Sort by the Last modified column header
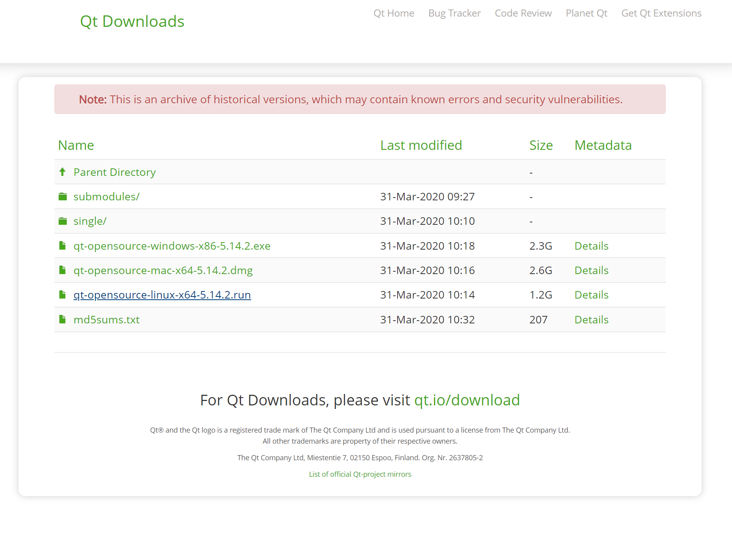732x560 pixels. (421, 145)
